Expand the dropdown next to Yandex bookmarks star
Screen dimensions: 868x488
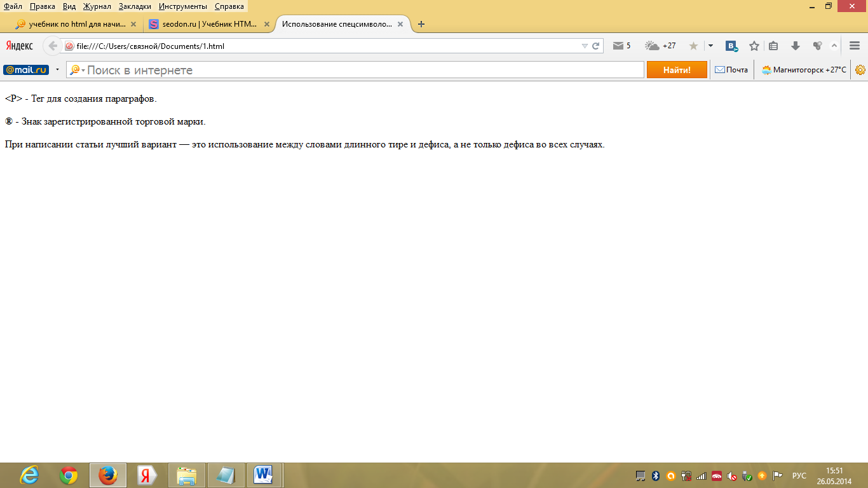click(710, 46)
